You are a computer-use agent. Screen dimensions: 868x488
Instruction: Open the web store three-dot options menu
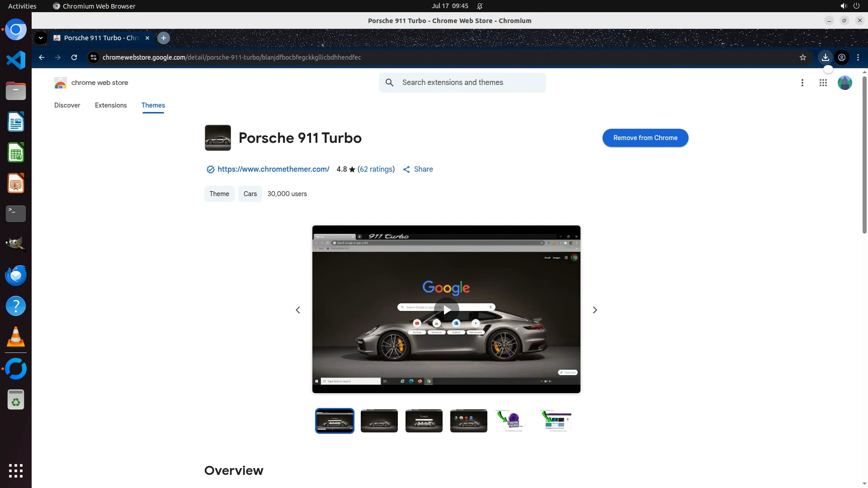point(802,83)
